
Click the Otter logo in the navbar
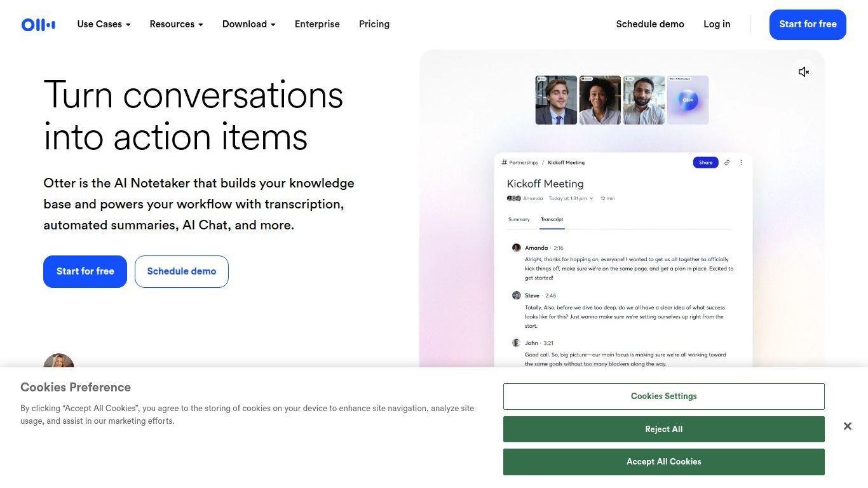38,25
